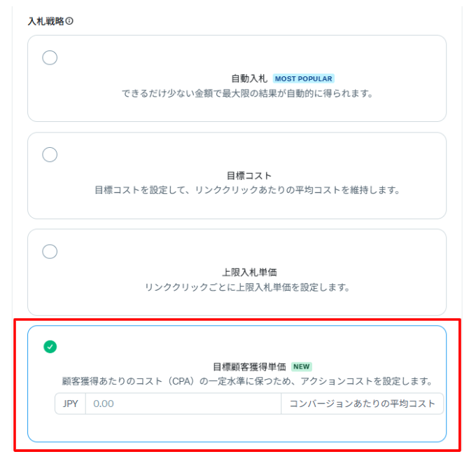Click the green checkmark for 目標顧客獲得単価
This screenshot has height=454, width=476.
50,346
